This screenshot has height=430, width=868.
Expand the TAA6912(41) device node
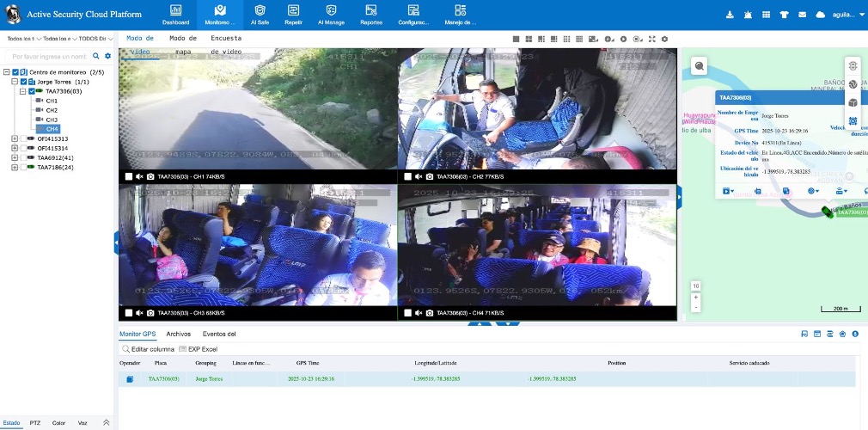click(15, 157)
